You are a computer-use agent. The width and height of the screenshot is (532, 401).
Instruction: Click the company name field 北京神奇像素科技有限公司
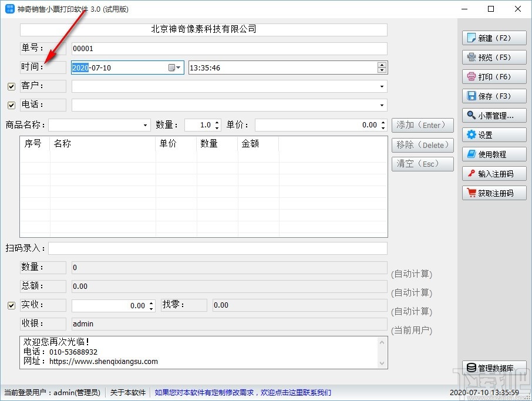pos(204,29)
